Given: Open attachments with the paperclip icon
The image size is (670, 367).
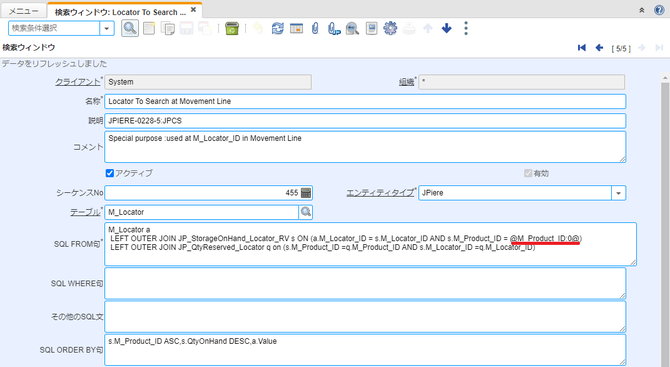Looking at the screenshot, I should (315, 29).
